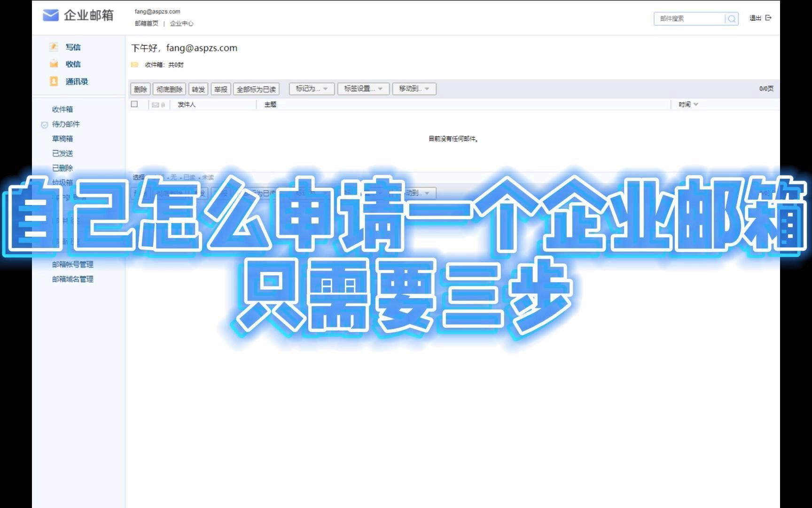This screenshot has width=812, height=508.
Task: Click the 通讯录 contacts icon
Action: pyautogui.click(x=54, y=81)
